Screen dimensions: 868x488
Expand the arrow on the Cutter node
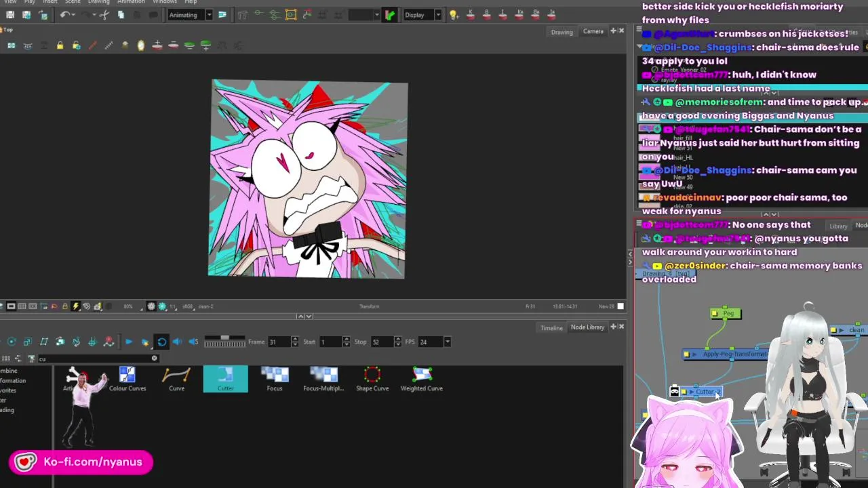coord(692,392)
